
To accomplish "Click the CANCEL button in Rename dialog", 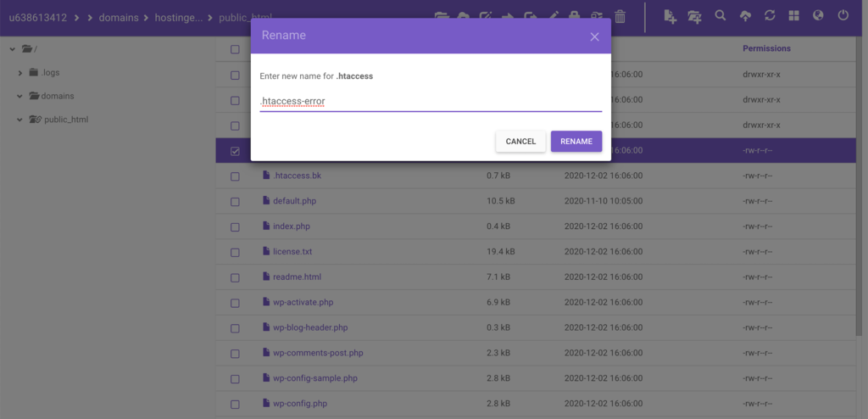I will 520,142.
